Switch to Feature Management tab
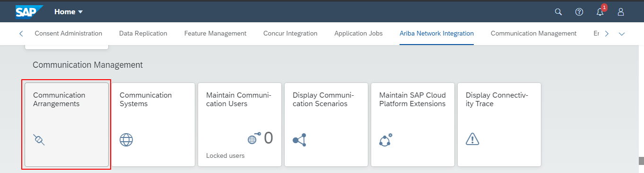The height and width of the screenshot is (173, 644). (x=215, y=34)
